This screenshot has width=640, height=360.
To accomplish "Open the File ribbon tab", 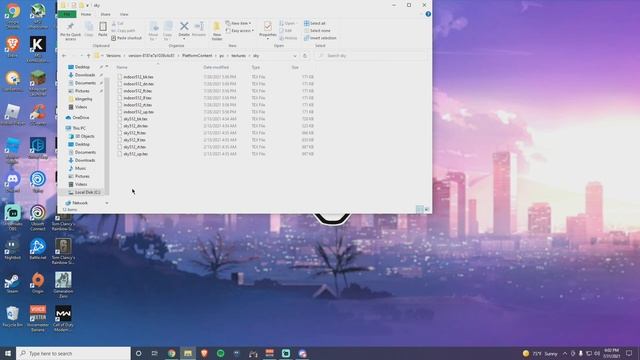I will coord(67,14).
